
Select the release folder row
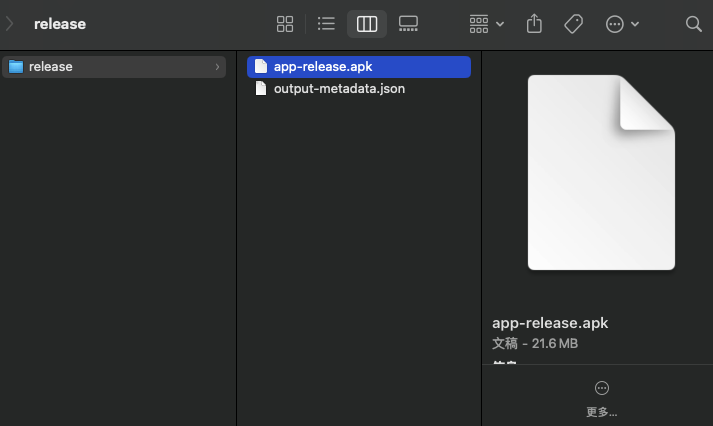(114, 67)
